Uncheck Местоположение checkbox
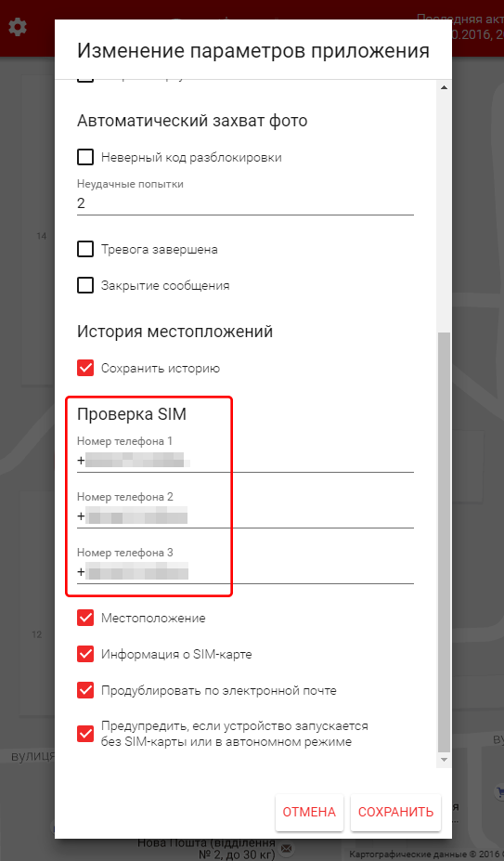This screenshot has width=504, height=861. pyautogui.click(x=85, y=618)
